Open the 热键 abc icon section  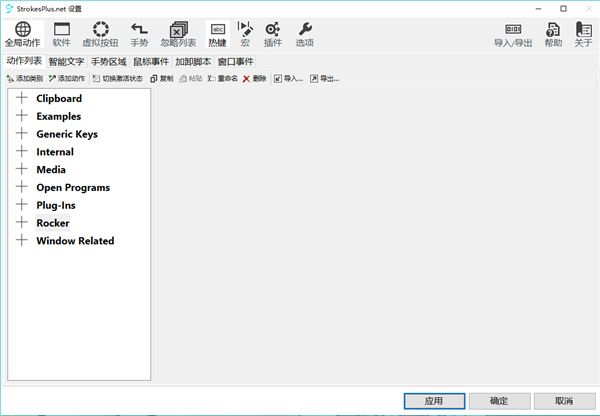[x=217, y=34]
